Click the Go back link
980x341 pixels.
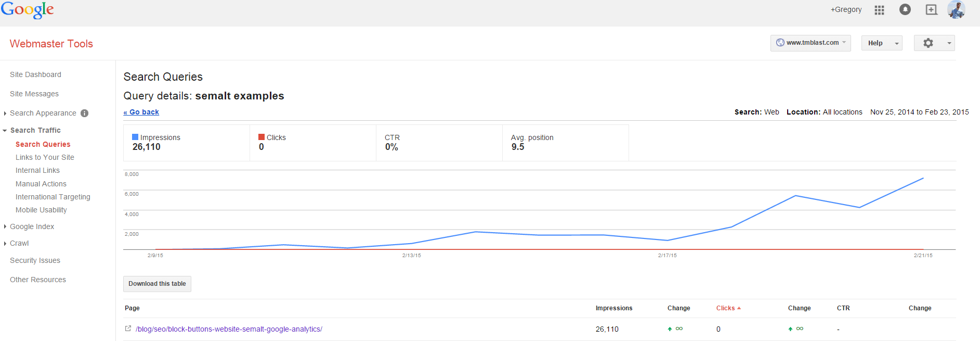pos(141,112)
